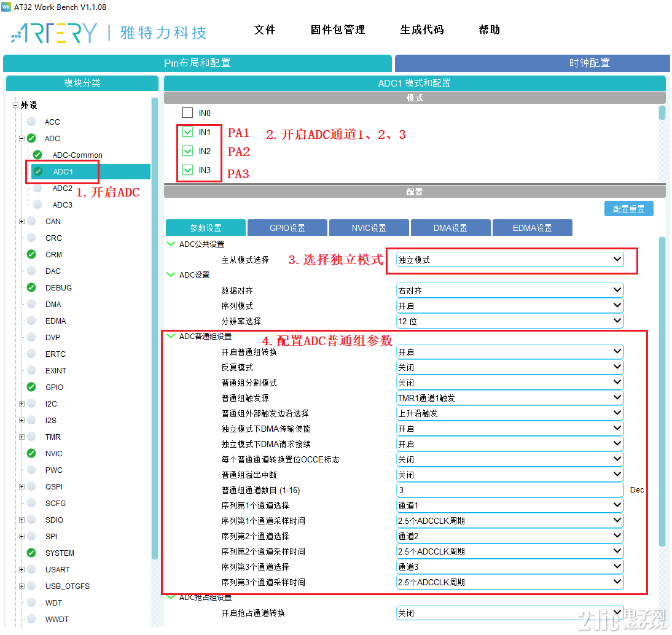Click the grey status circle next to EDMA
The height and width of the screenshot is (635, 672).
[x=31, y=321]
